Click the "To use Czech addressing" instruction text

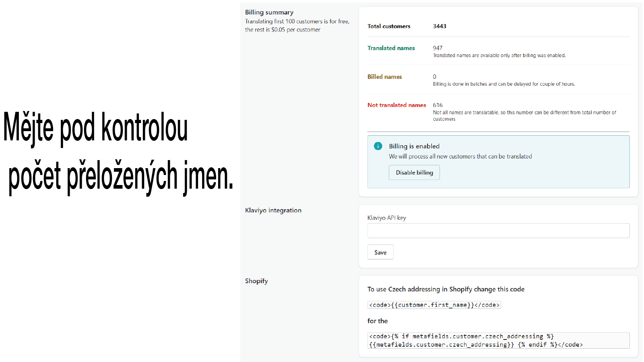446,289
